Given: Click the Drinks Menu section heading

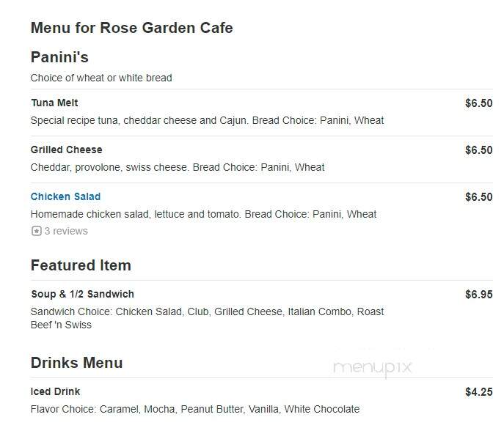Looking at the screenshot, I should click(77, 363).
